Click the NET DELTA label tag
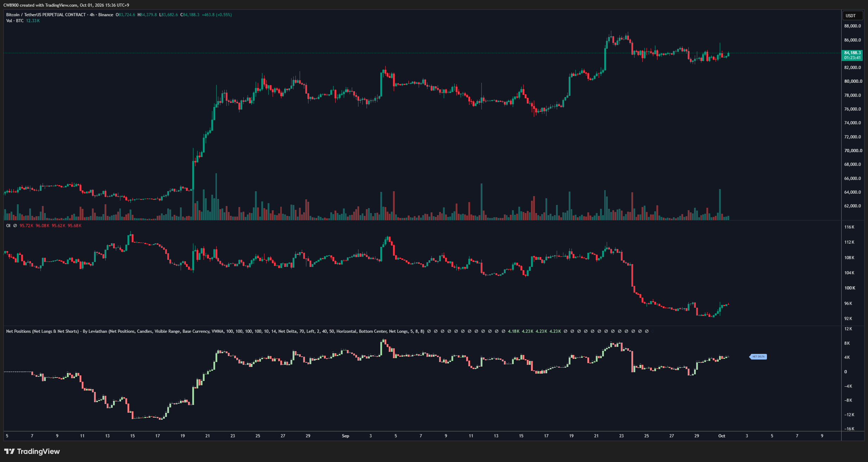 [758, 357]
